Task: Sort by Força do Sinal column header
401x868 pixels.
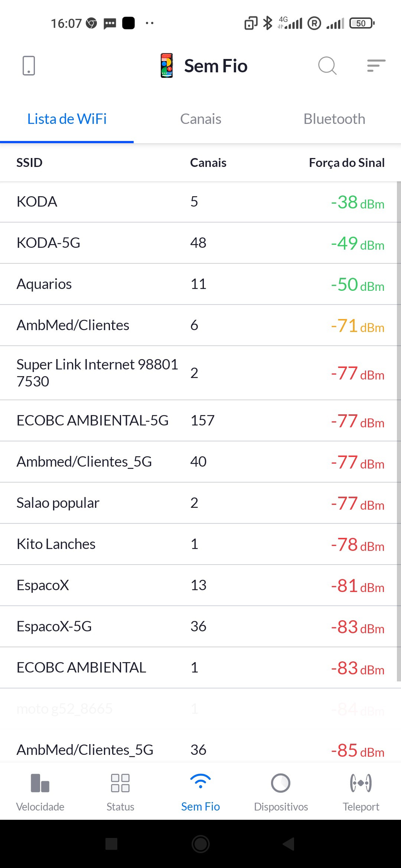Action: (x=346, y=162)
